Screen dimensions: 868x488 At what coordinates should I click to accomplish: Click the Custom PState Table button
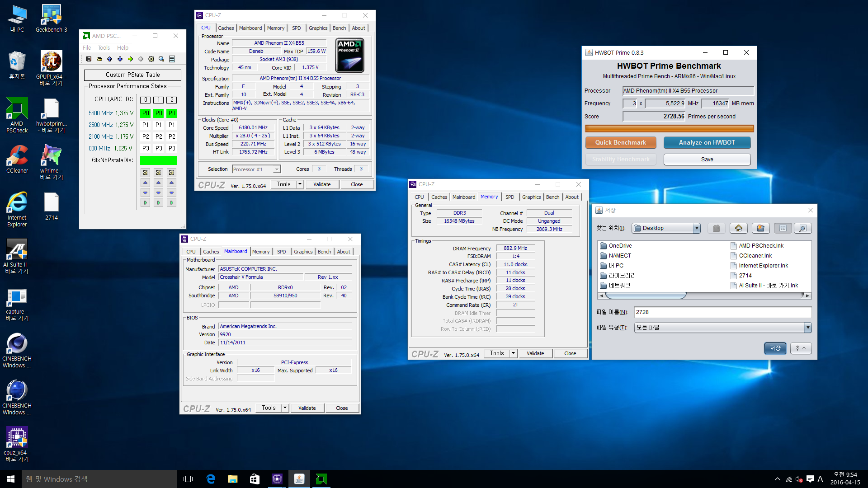[x=132, y=75]
